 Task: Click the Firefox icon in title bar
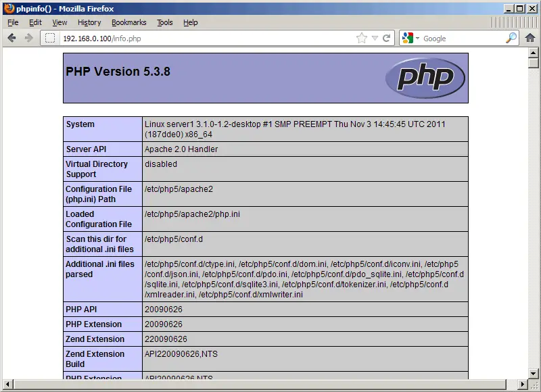(9, 8)
